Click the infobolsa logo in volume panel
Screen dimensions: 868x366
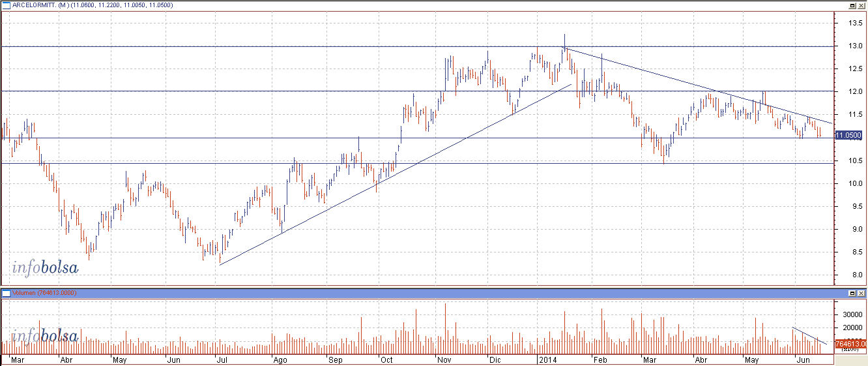coord(45,337)
